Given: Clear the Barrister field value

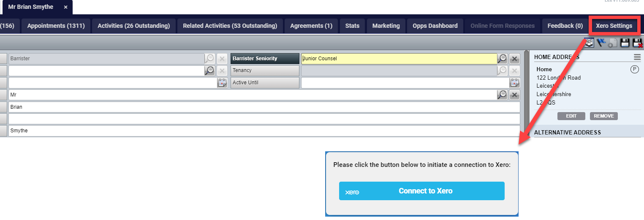Looking at the screenshot, I should (222, 59).
